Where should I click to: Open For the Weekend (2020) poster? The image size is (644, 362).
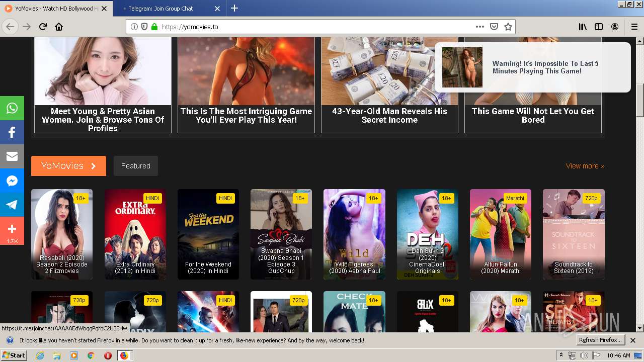coord(208,234)
